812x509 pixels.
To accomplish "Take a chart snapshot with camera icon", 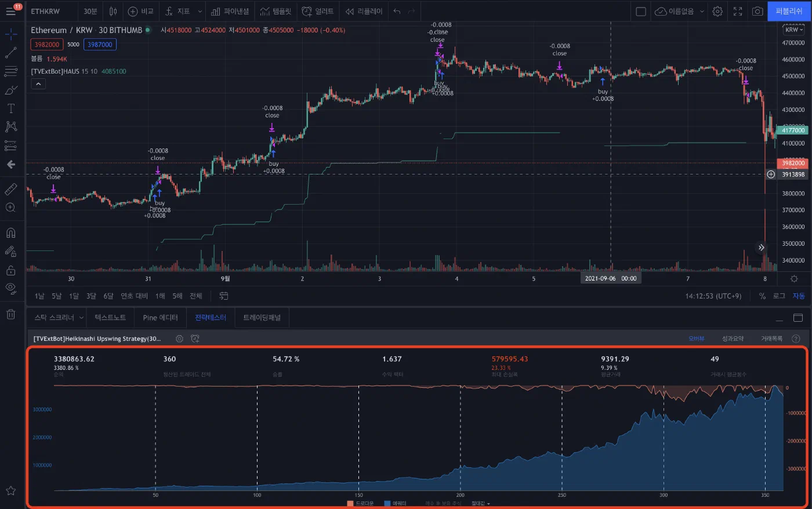I will pos(757,11).
